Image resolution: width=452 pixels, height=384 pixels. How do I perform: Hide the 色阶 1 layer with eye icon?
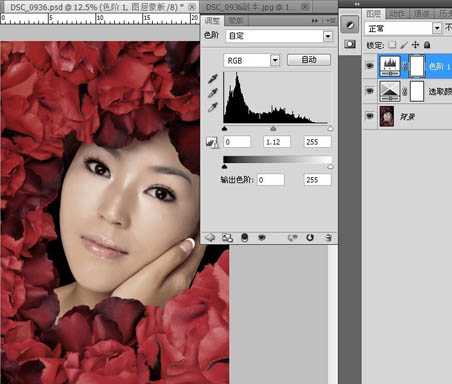pyautogui.click(x=370, y=66)
